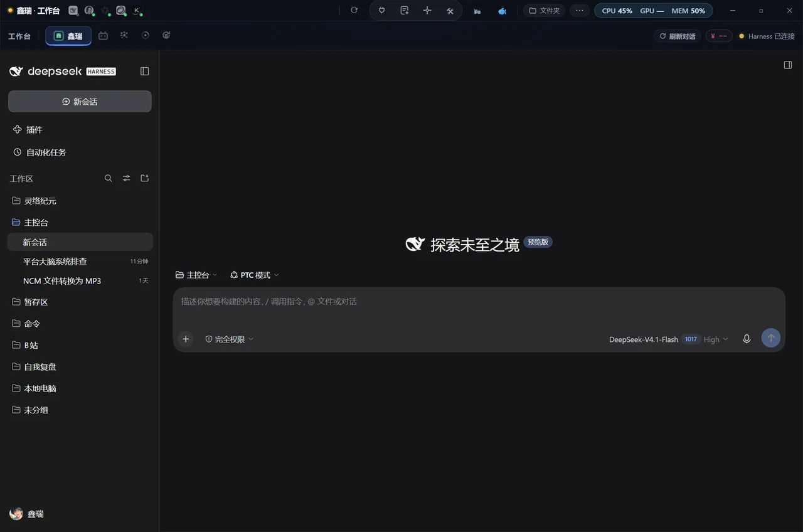Expand the 本地电脑 folder

click(x=80, y=389)
